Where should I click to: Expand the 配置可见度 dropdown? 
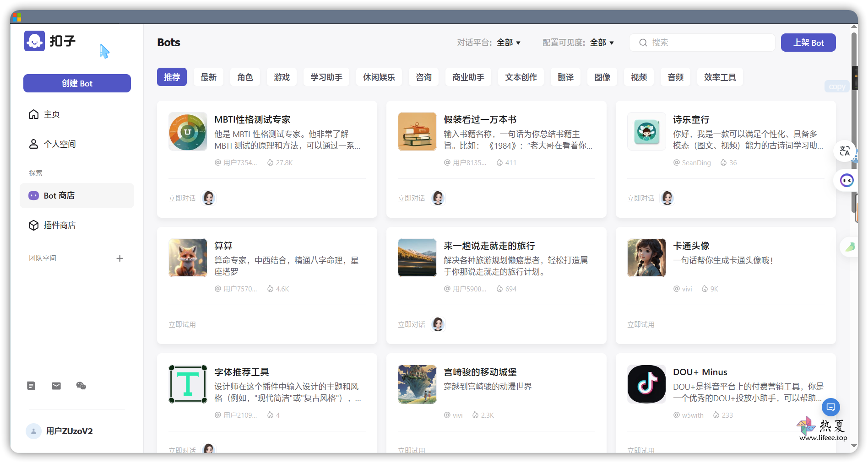602,43
